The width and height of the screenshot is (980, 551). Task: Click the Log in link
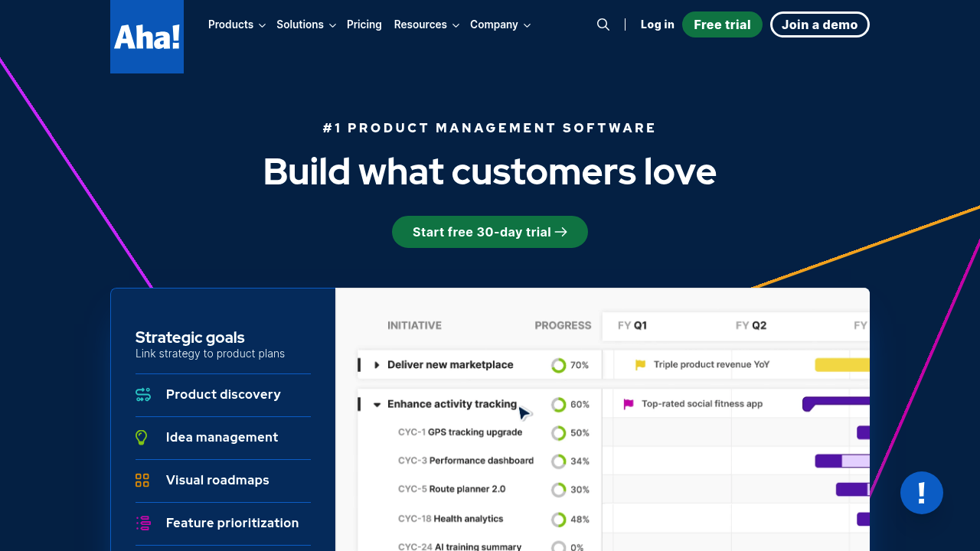coord(658,24)
